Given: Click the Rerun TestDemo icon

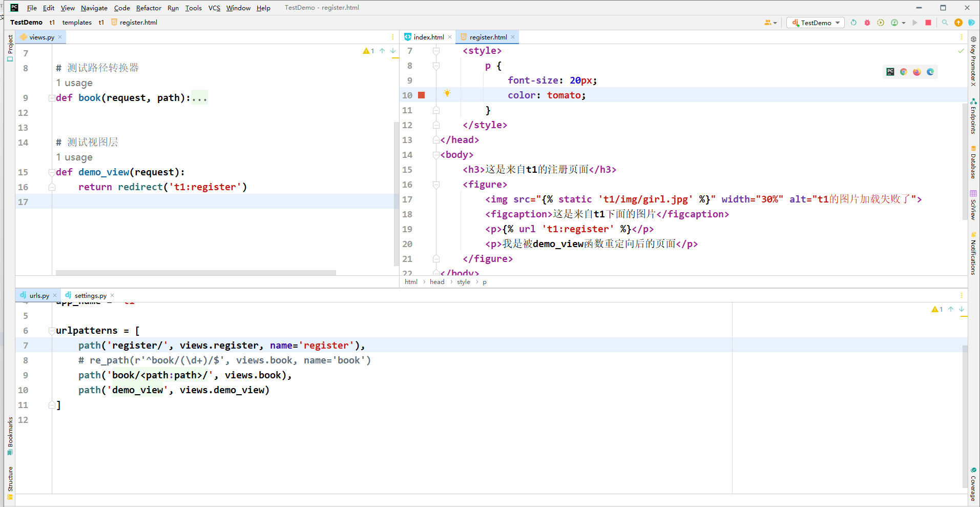Looking at the screenshot, I should 853,23.
